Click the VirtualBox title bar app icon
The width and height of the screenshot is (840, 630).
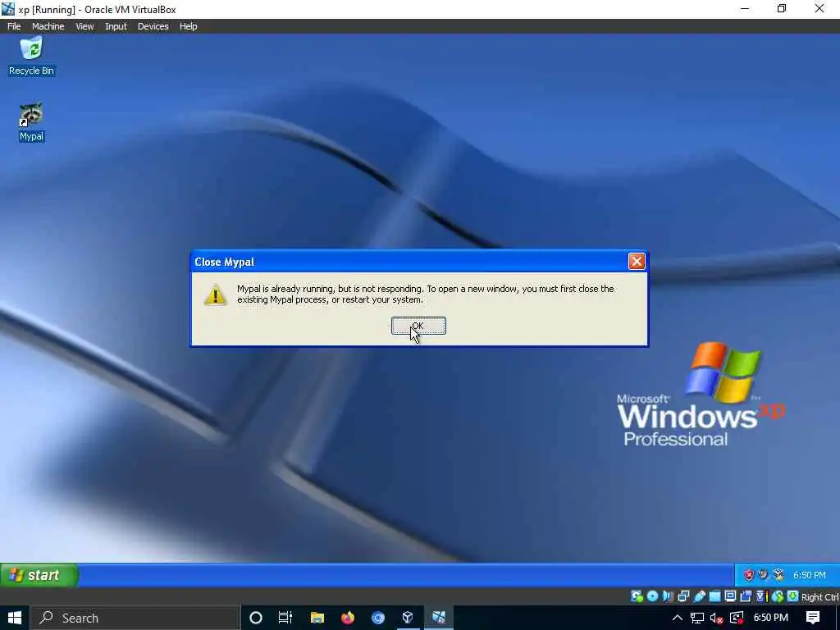click(x=8, y=9)
